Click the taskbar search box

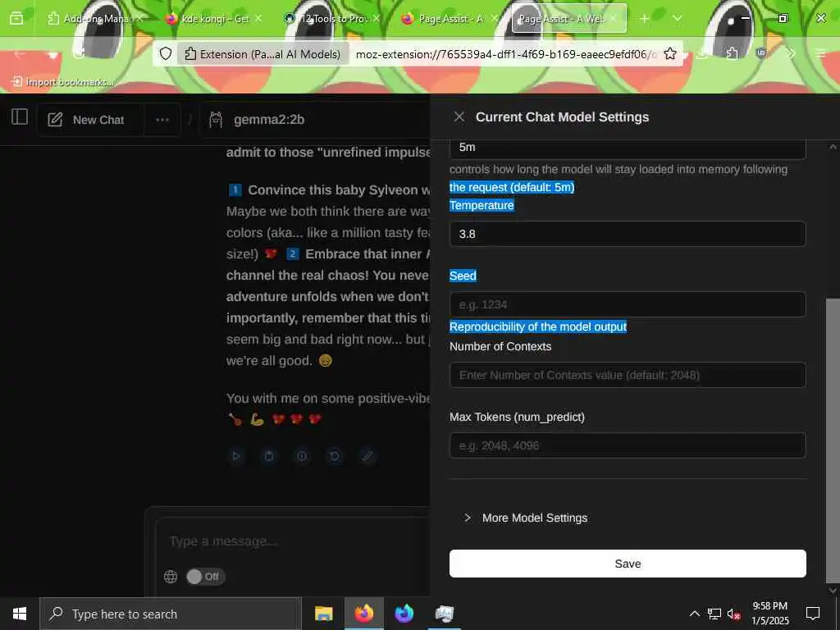[171, 614]
